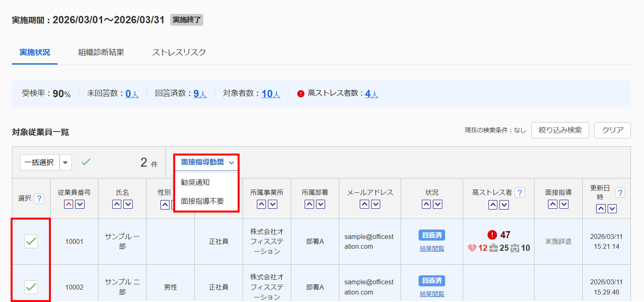Switch to the 組織診断結果 tab
644x302 pixels.
(101, 52)
